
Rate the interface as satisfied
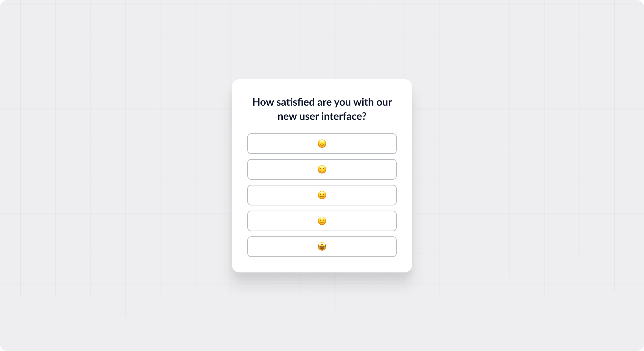pyautogui.click(x=322, y=221)
